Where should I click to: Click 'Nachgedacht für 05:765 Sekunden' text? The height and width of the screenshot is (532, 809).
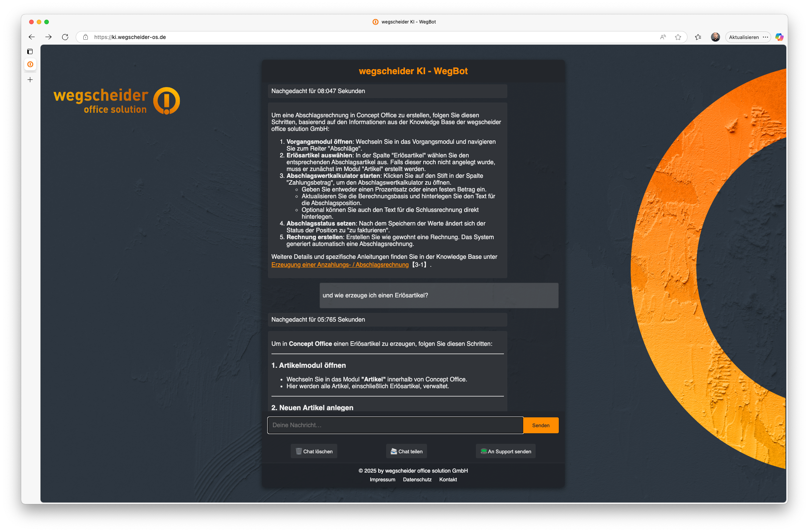tap(318, 320)
